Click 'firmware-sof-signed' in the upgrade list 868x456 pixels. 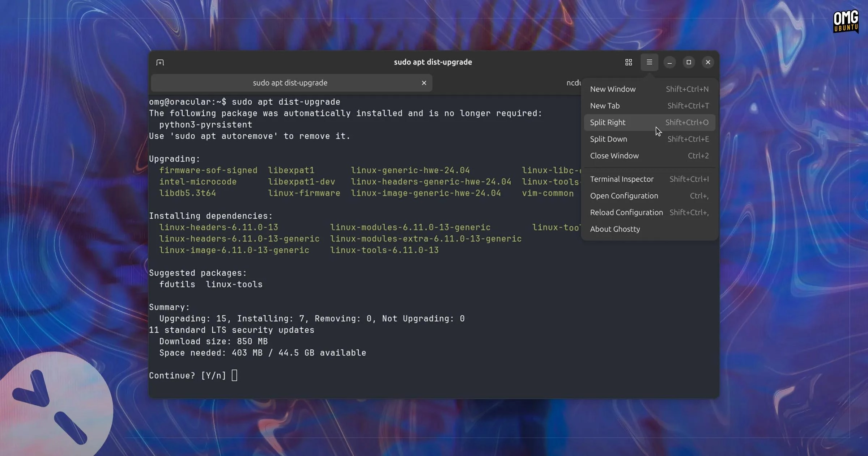(x=208, y=170)
